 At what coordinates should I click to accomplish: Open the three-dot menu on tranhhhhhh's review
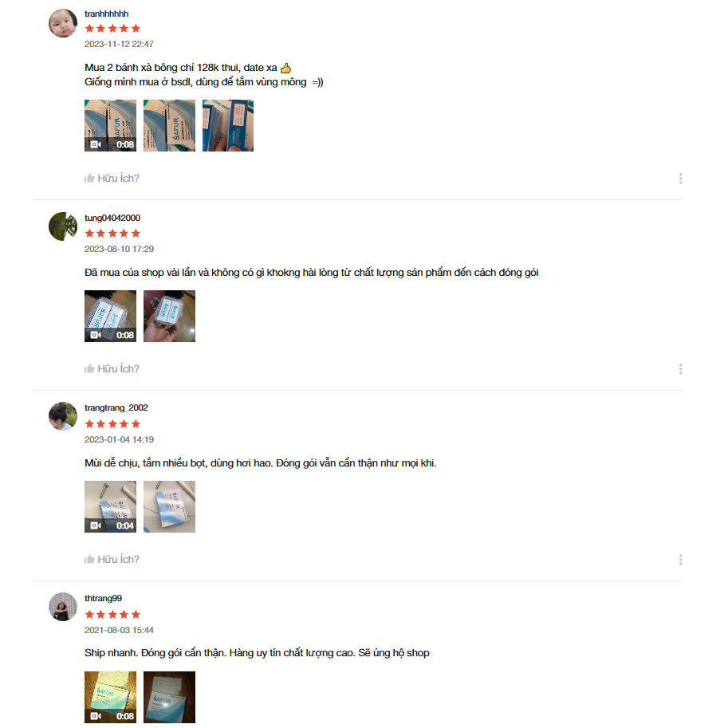pos(680,179)
